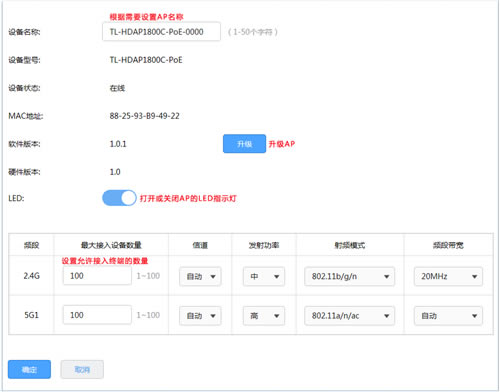Click the 2.4G max device count field
Viewport: 500px width, 392px height.
97,276
